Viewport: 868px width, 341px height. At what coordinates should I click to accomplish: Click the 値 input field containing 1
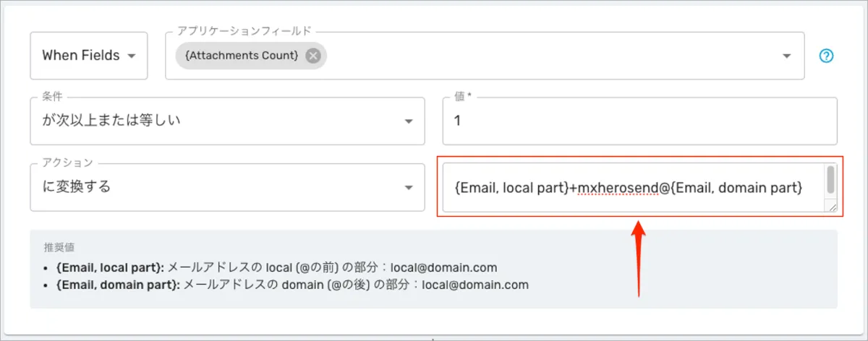(639, 121)
